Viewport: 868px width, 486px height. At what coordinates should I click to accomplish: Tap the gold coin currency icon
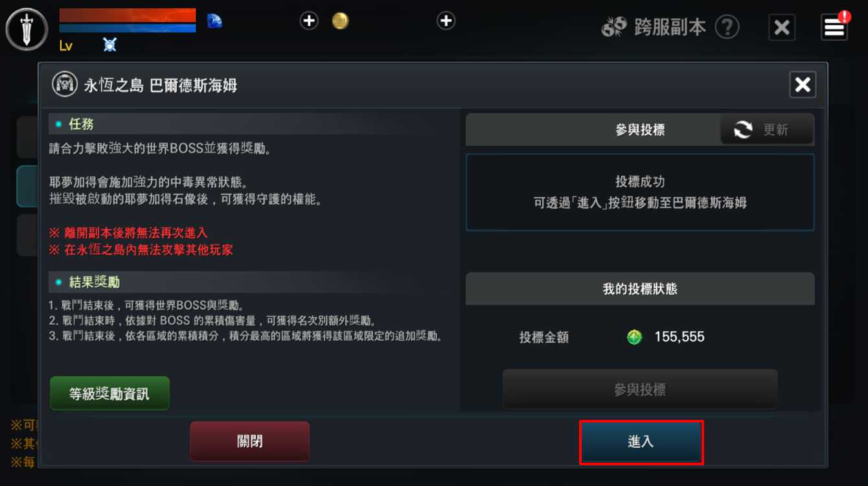(x=340, y=21)
